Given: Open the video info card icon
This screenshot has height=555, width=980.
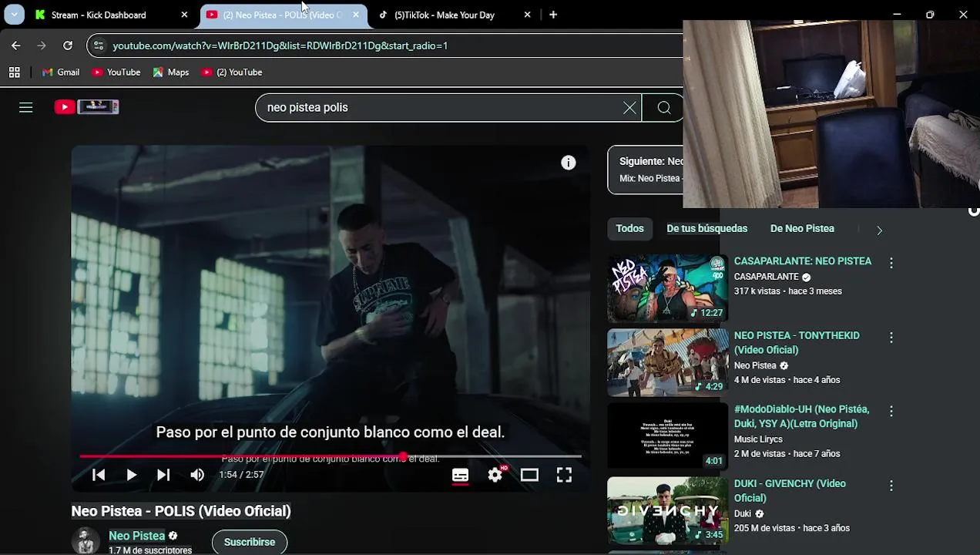Looking at the screenshot, I should tap(569, 163).
